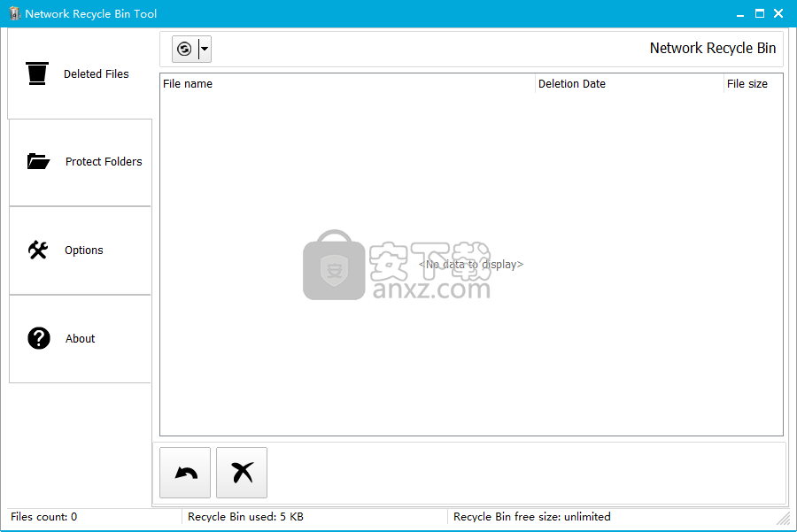
Task: Click the 'Network Recycle Bin' heading text
Action: point(713,49)
